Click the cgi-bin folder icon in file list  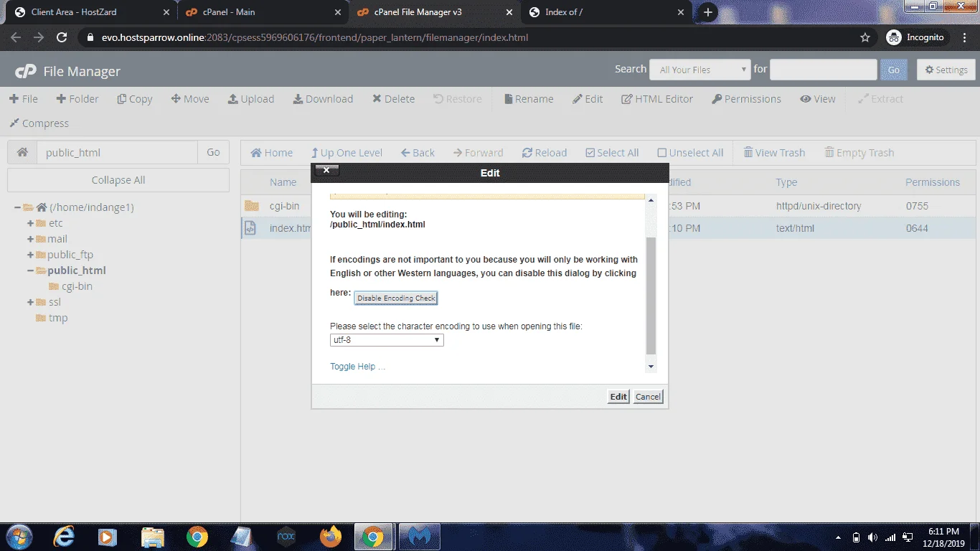(251, 206)
